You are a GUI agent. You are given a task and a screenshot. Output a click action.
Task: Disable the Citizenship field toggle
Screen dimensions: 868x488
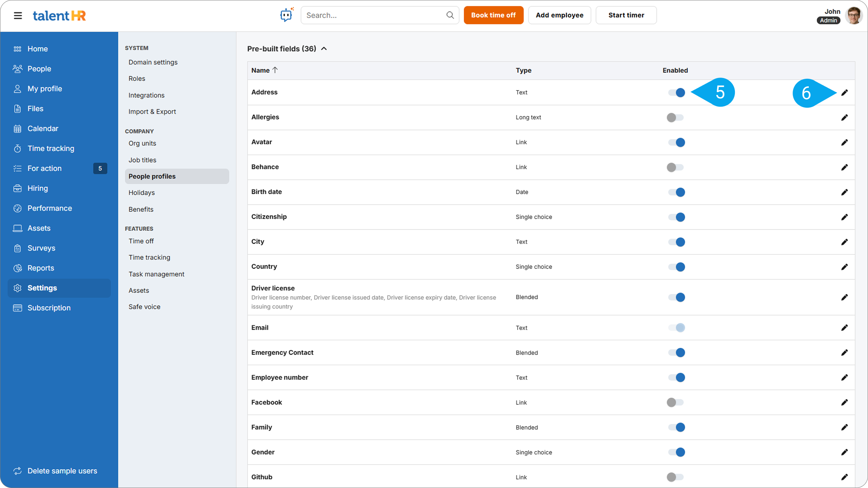click(x=676, y=217)
